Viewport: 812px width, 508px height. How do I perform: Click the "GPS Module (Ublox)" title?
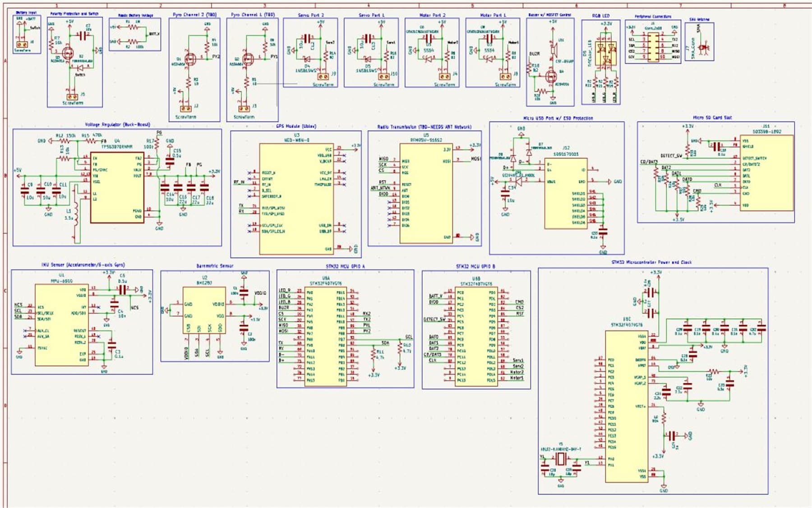[x=296, y=126]
